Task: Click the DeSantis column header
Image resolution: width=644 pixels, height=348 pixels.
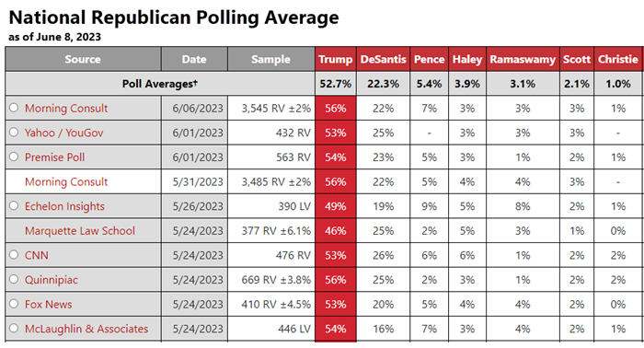Action: point(384,59)
